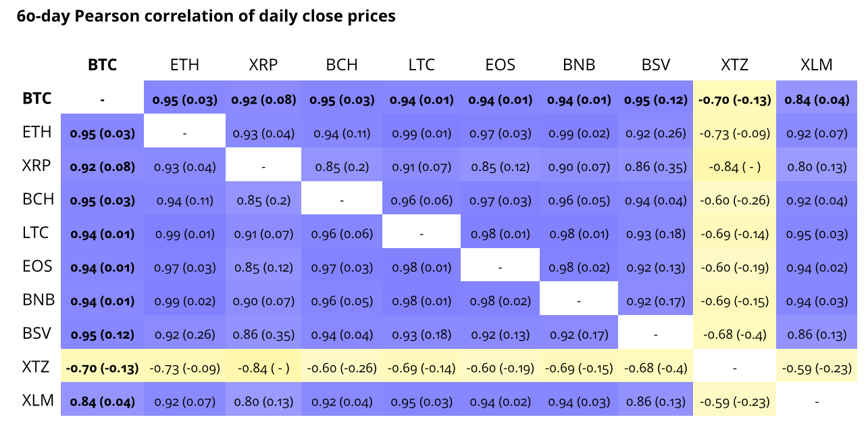Click the XTZ column header
Viewport: 868px width, 430px height.
[x=734, y=65]
